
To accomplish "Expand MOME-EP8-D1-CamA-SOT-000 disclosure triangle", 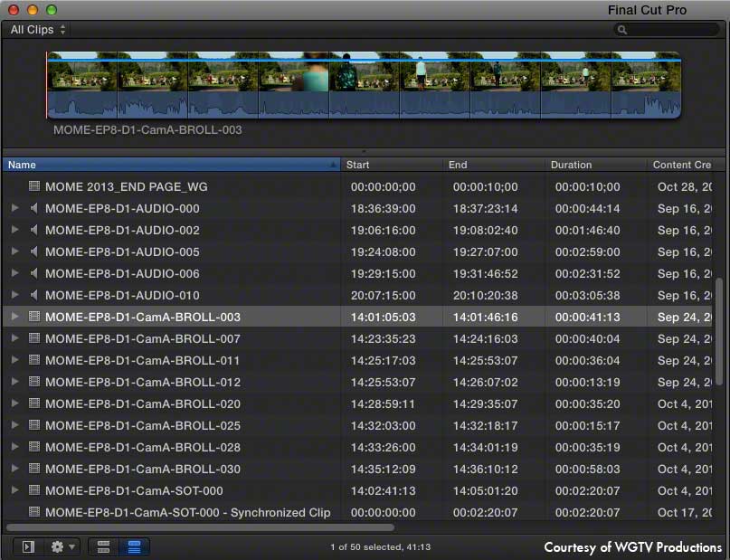I will click(x=14, y=489).
